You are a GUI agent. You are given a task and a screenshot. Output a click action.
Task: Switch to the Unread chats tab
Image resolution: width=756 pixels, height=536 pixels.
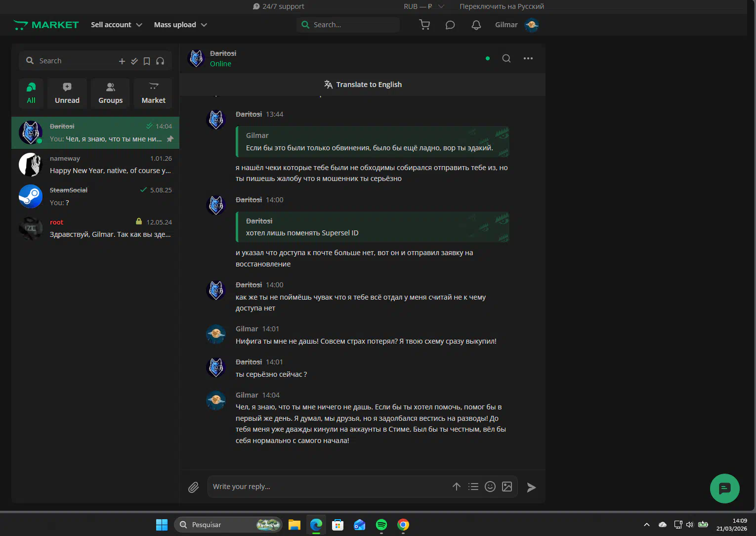tap(67, 93)
